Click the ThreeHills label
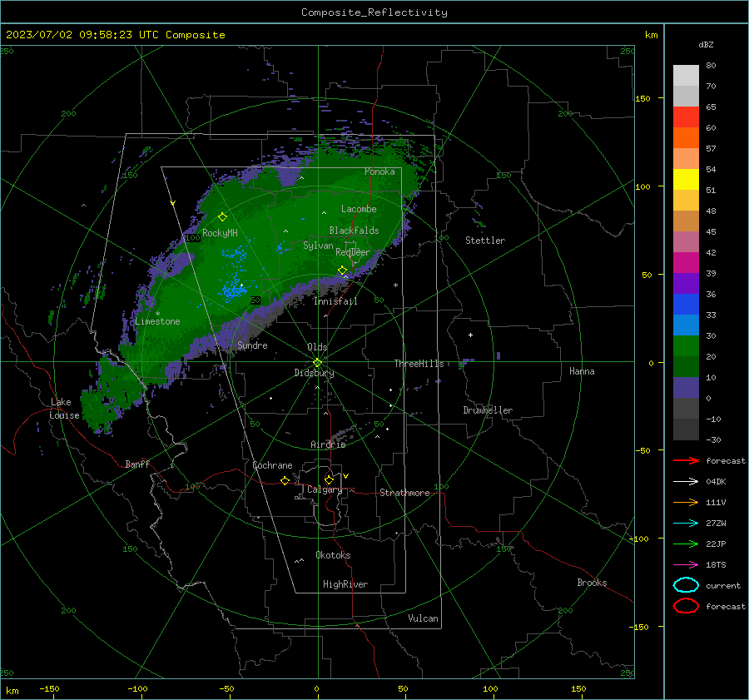749x700 pixels. [419, 364]
